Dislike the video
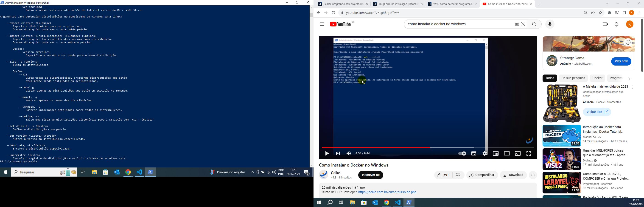Screen dimensions: 644x207 point(458,175)
